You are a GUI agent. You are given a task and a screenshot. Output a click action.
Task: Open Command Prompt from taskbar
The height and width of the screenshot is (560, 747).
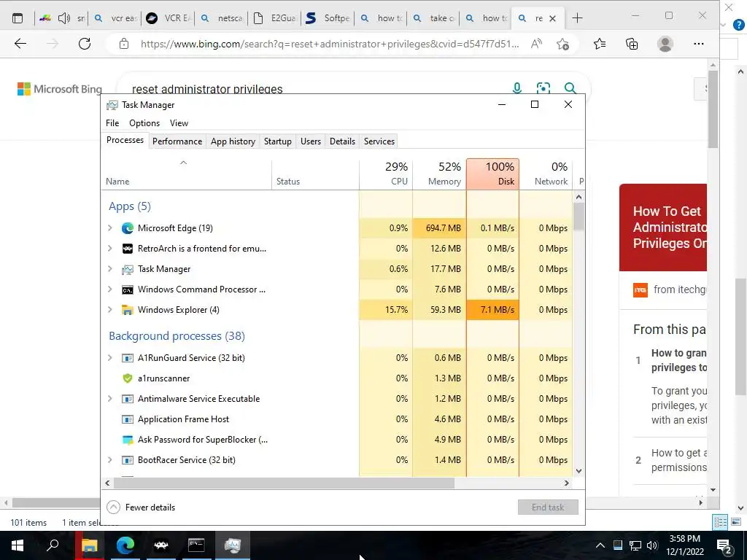click(196, 545)
